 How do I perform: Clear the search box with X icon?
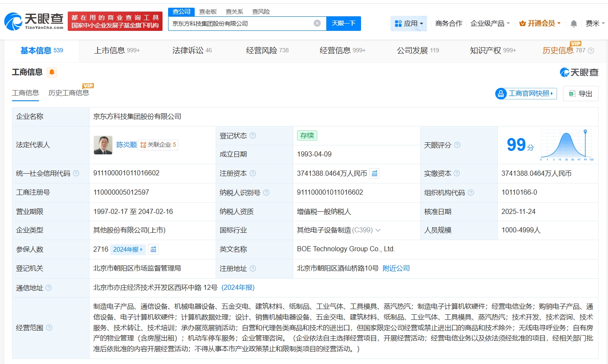click(317, 23)
